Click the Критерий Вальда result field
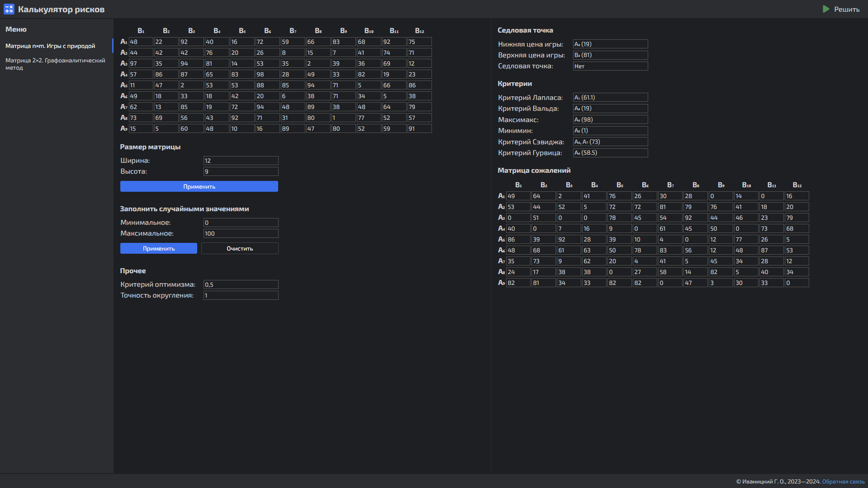This screenshot has width=868, height=488. (x=610, y=109)
